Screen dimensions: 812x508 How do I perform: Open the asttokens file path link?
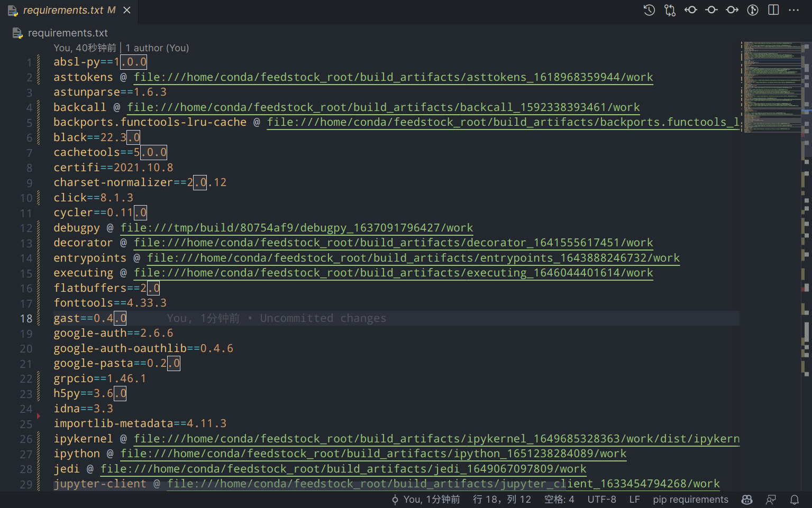point(393,77)
